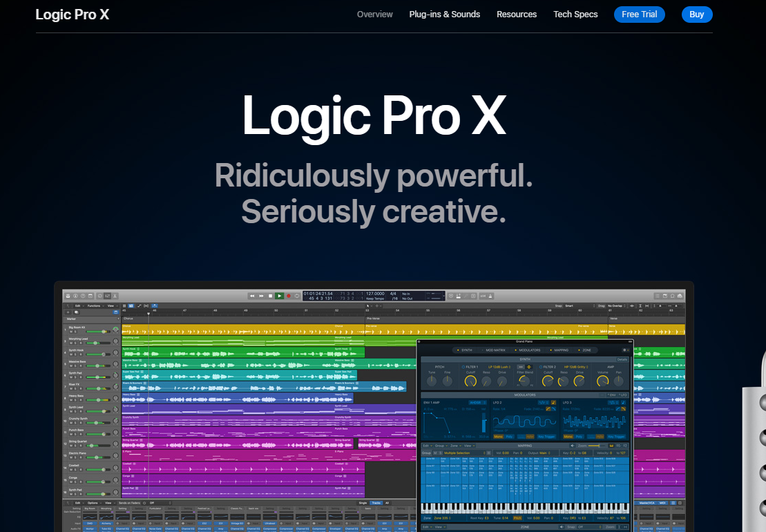Click the Quick Help question icon

point(83,296)
